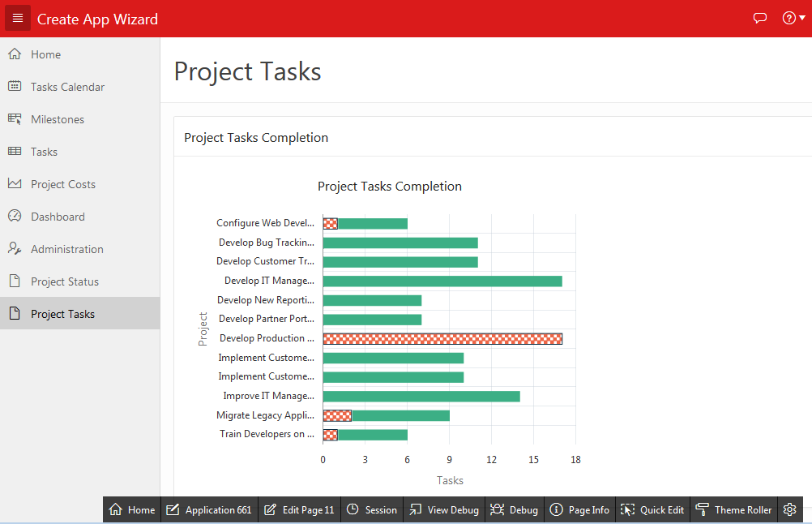This screenshot has width=812, height=524.
Task: Click Home button in developer toolbar
Action: 132,509
